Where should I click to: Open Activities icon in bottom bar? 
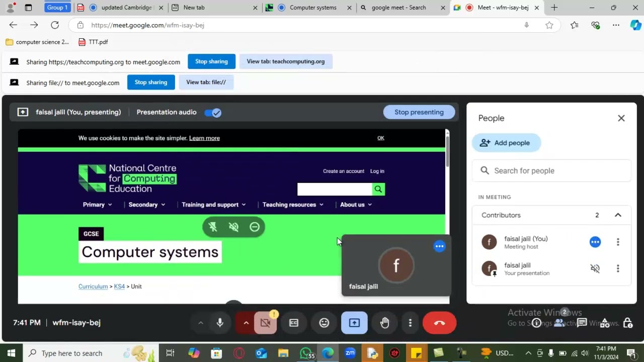click(x=605, y=323)
